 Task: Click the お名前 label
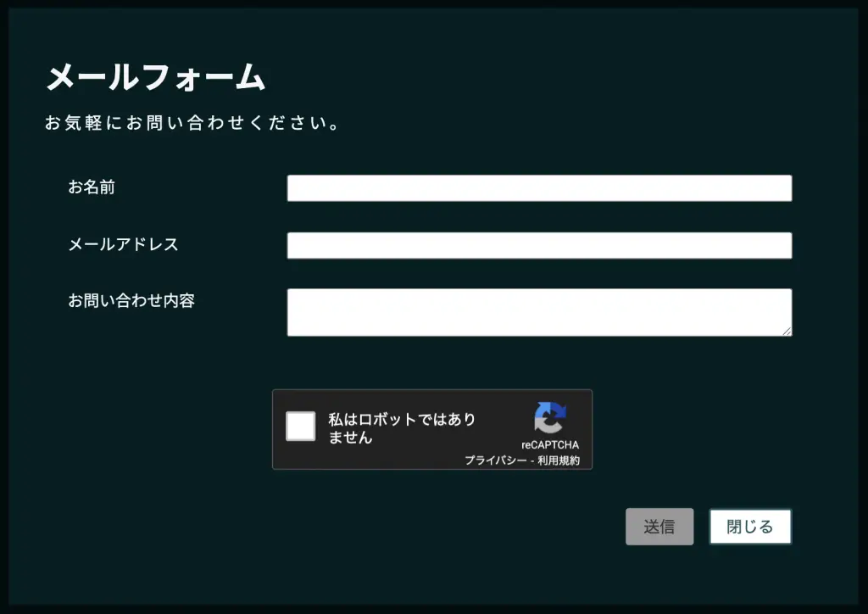click(92, 187)
